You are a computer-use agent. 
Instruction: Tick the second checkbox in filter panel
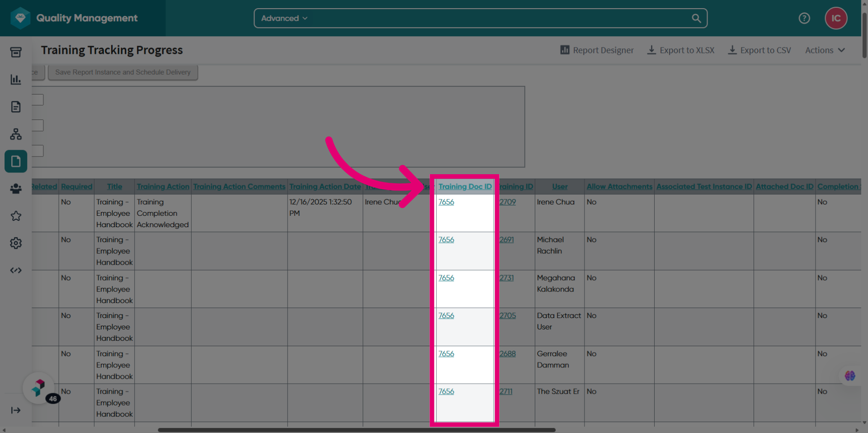point(38,125)
